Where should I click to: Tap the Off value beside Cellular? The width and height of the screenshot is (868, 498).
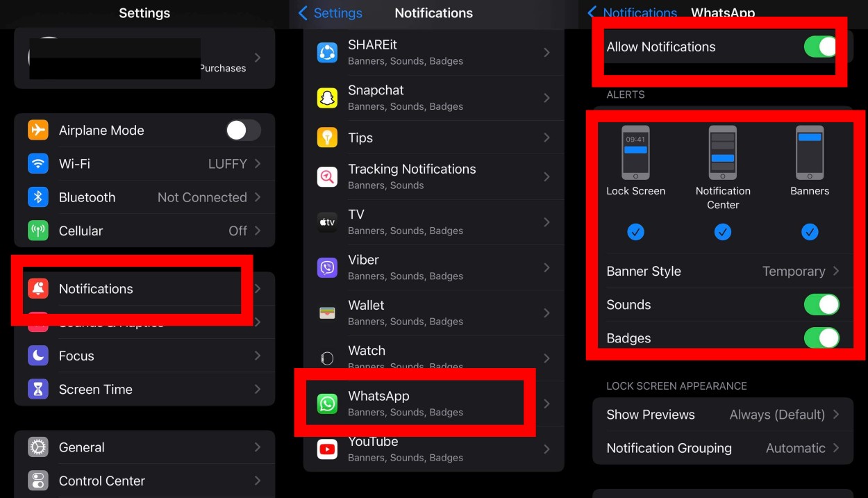click(x=237, y=231)
